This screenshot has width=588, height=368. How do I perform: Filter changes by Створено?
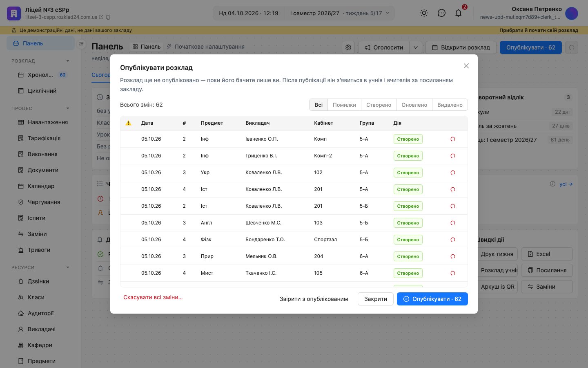(x=379, y=105)
